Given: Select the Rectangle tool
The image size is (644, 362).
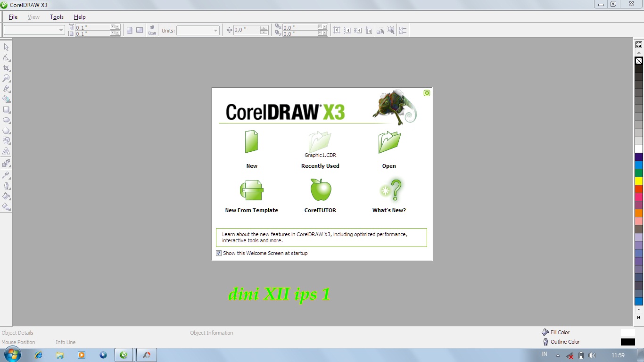Looking at the screenshot, I should 6,109.
